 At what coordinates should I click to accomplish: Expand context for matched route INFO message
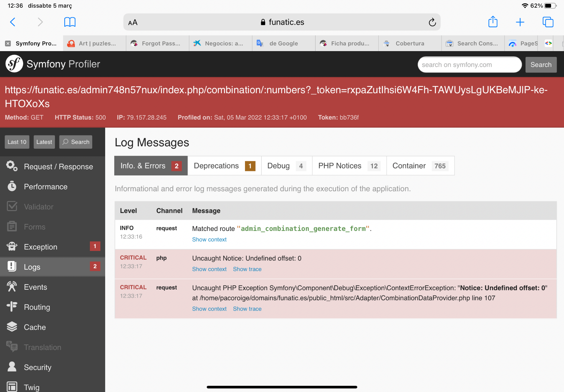click(209, 239)
